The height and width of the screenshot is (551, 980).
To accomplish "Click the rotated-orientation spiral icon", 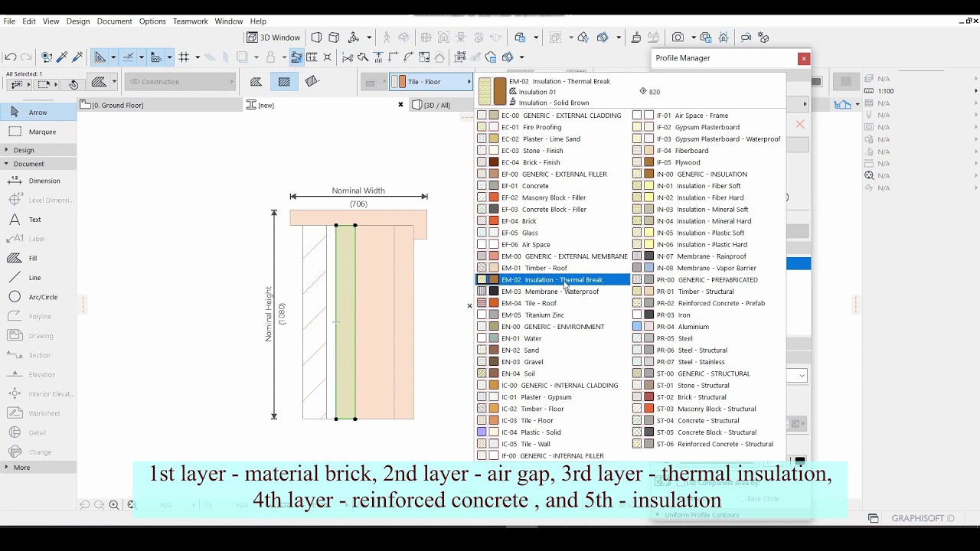I will pyautogui.click(x=73, y=84).
